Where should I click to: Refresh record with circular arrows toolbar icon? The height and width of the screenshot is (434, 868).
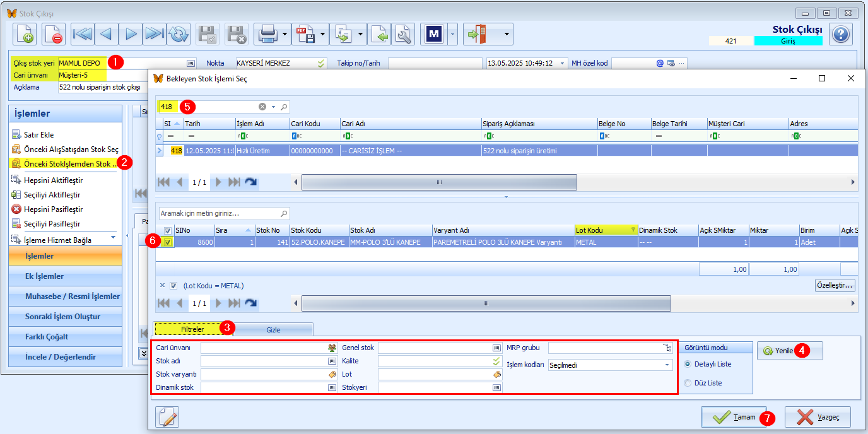click(x=178, y=34)
